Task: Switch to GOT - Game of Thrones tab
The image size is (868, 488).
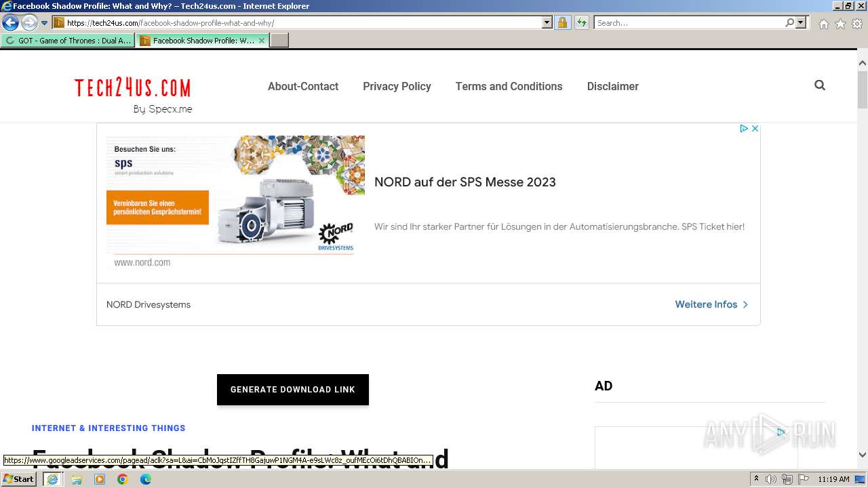Action: (68, 41)
